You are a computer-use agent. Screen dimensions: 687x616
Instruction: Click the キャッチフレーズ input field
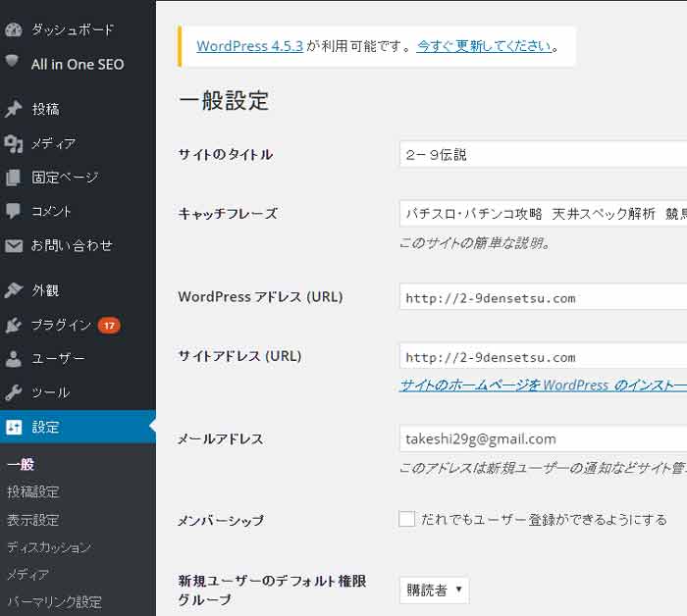[544, 213]
